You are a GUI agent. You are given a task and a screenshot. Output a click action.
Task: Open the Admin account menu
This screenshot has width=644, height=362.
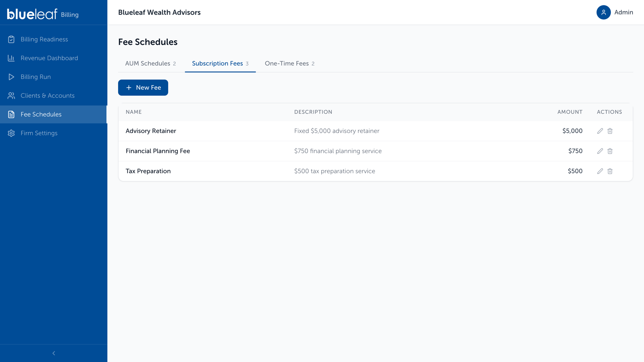click(x=615, y=12)
